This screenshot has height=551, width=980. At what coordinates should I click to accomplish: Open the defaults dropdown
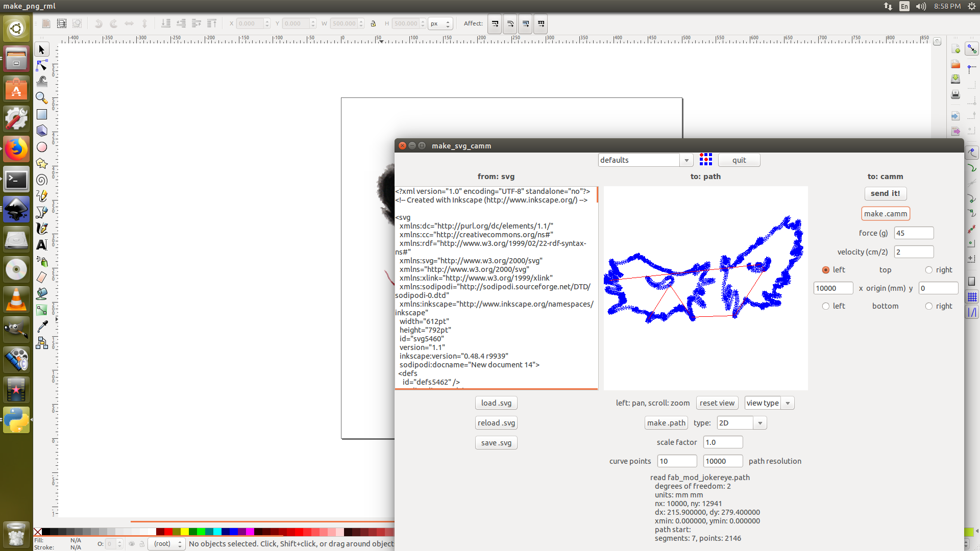click(687, 160)
